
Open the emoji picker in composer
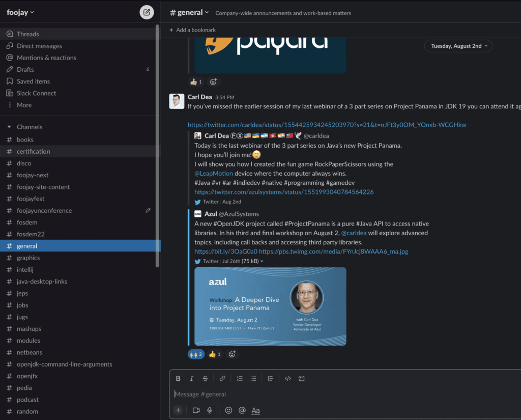point(228,410)
